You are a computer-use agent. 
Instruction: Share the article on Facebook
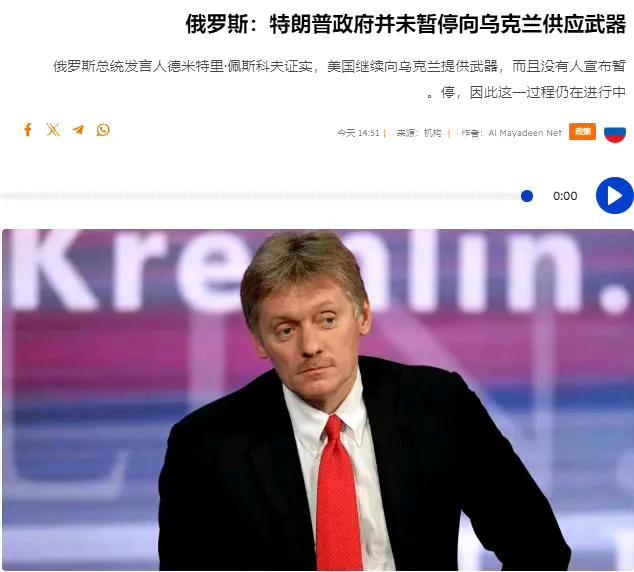(x=28, y=130)
